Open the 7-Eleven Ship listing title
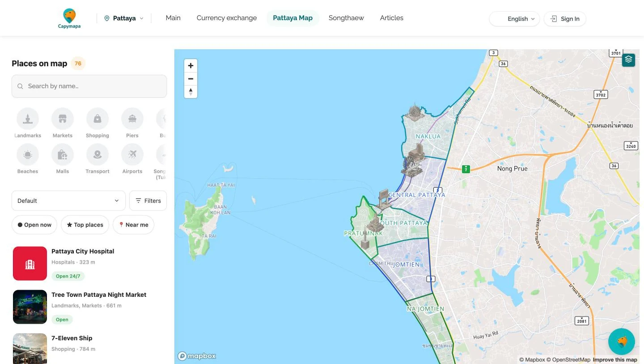644x364 pixels. (72, 338)
